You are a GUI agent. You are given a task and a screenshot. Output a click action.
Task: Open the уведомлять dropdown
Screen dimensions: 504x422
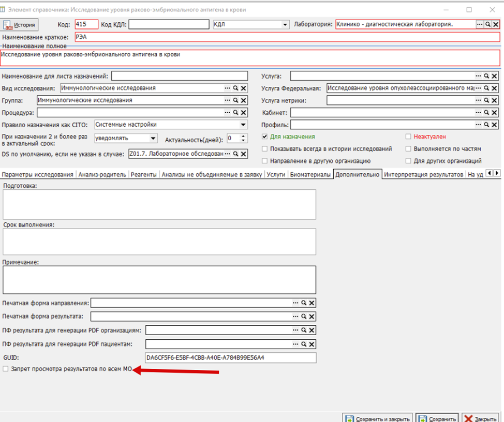[x=153, y=139]
